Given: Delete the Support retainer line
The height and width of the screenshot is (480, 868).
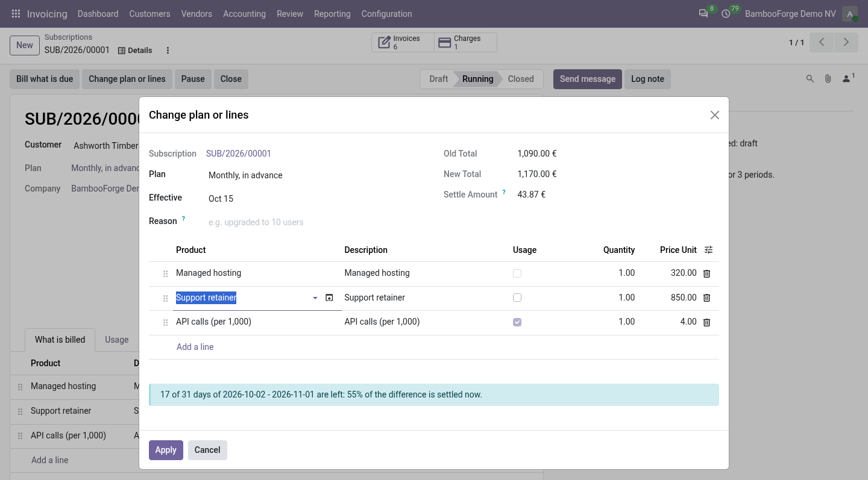Looking at the screenshot, I should (x=707, y=298).
